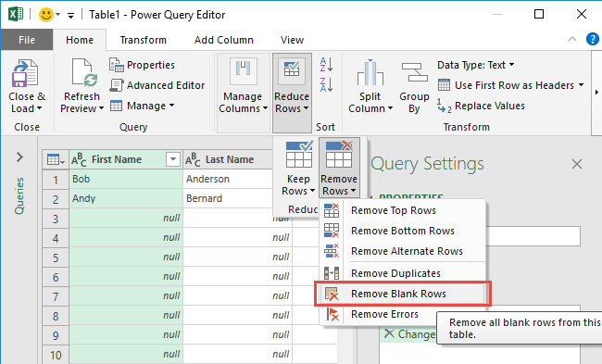Select row number 10
The width and height of the screenshot is (602, 364).
pos(56,355)
